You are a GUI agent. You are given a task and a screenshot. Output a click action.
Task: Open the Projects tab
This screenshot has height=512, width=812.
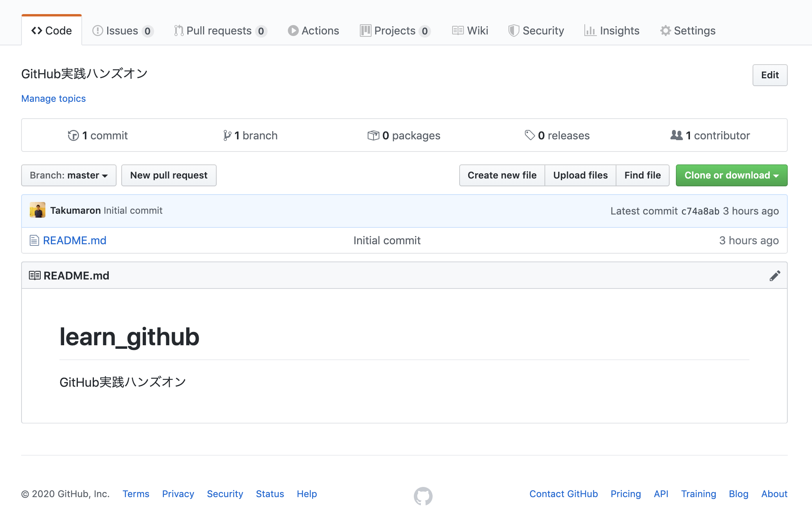(x=395, y=31)
